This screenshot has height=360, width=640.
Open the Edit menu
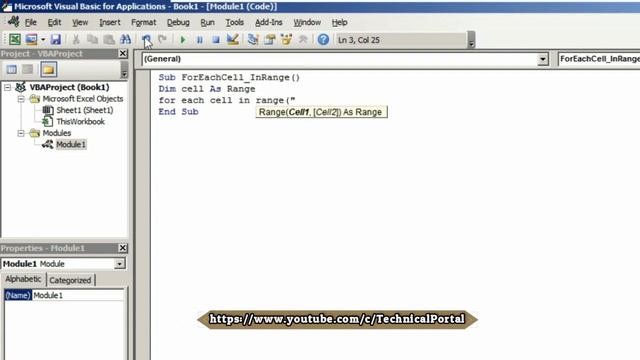coord(54,22)
